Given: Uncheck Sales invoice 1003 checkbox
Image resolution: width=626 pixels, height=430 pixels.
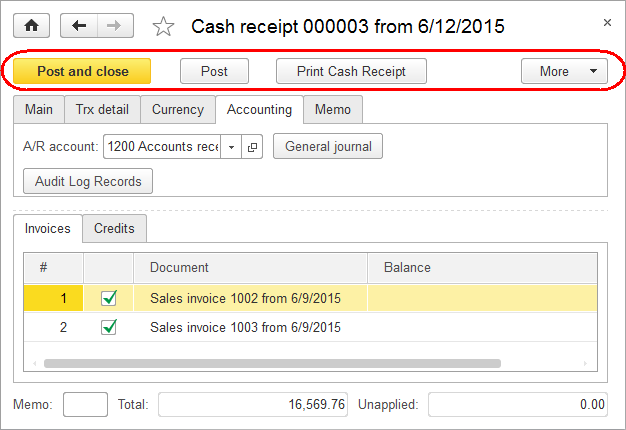Looking at the screenshot, I should click(109, 327).
